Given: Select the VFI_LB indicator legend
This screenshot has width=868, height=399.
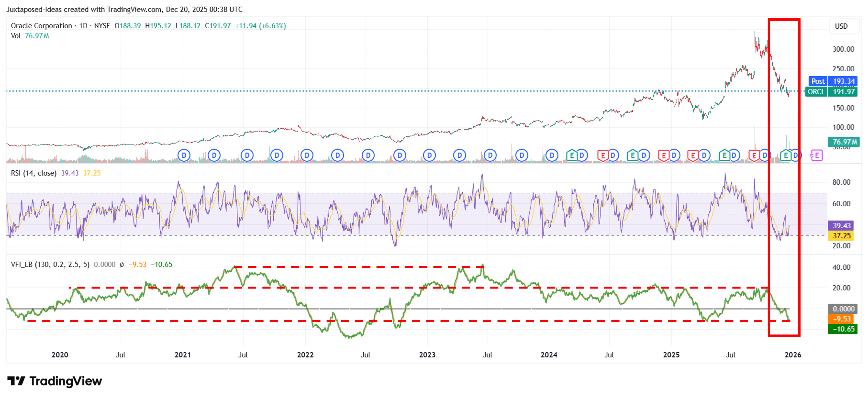Looking at the screenshot, I should point(50,264).
